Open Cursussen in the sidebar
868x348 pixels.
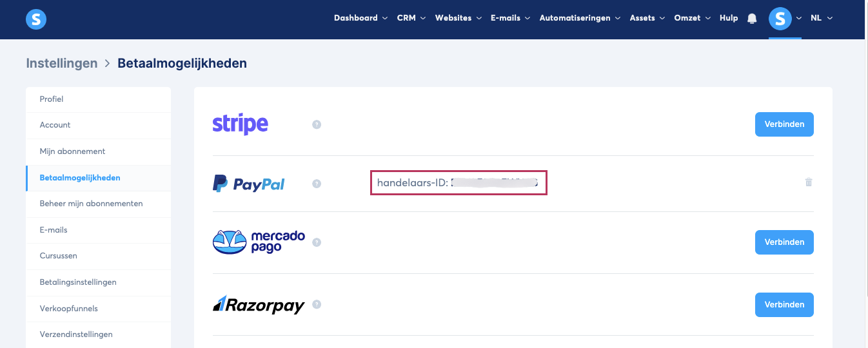click(98, 256)
